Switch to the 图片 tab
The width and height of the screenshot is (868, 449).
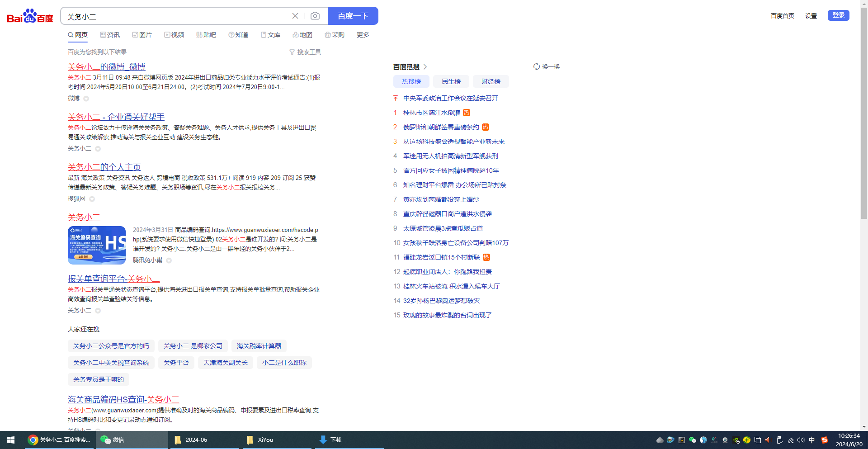click(142, 35)
